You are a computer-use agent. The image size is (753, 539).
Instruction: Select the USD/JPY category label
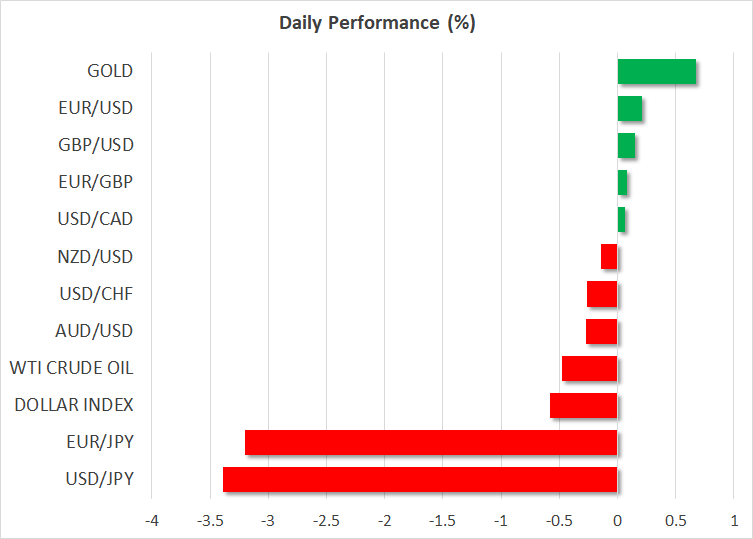point(100,479)
